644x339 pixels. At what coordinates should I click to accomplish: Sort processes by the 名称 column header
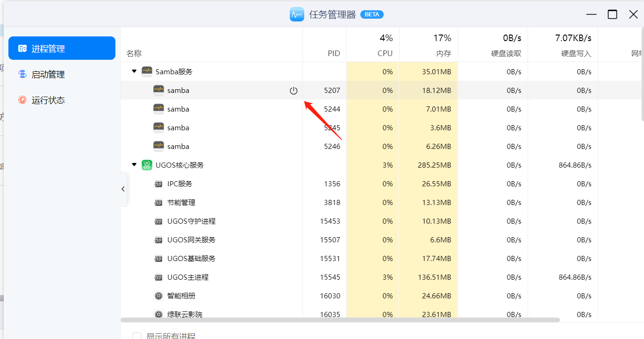134,53
